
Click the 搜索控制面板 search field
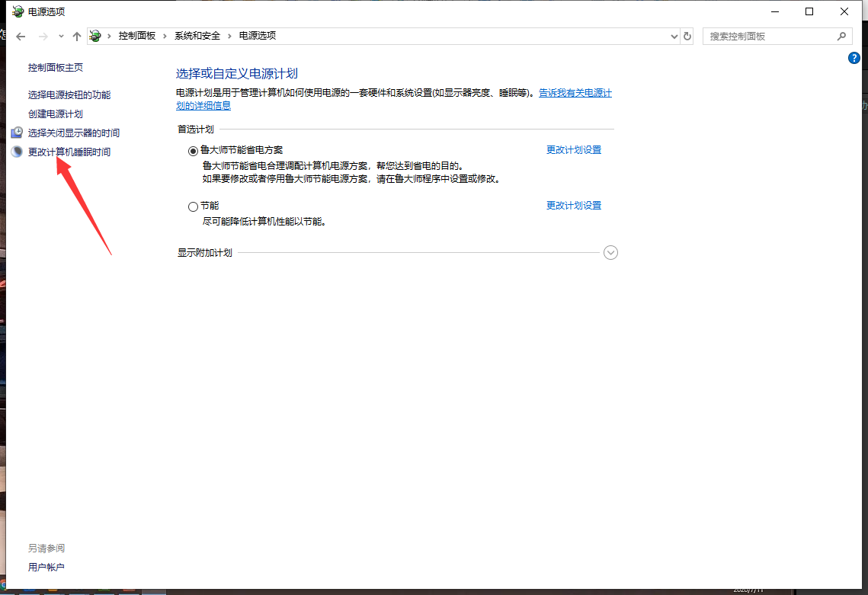point(768,36)
